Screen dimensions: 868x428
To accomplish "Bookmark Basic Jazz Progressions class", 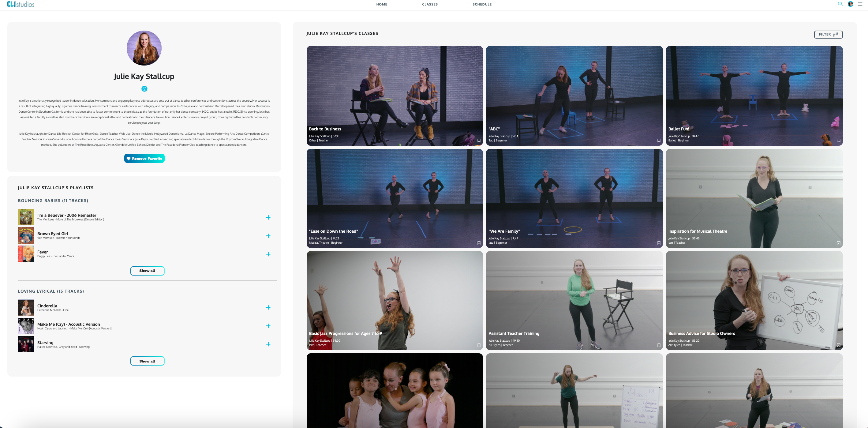I will [x=479, y=345].
